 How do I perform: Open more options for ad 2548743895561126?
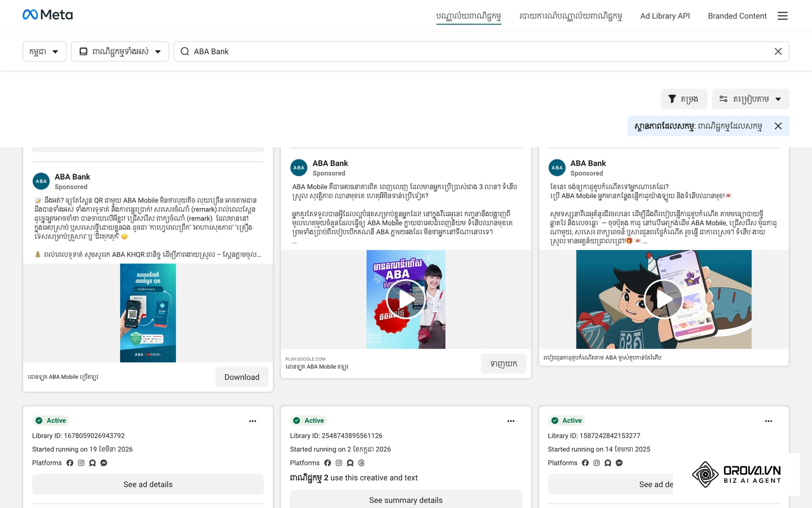click(511, 421)
